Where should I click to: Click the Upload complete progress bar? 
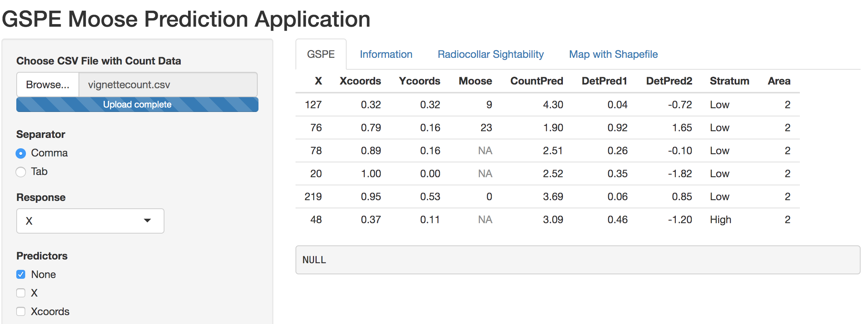137,105
